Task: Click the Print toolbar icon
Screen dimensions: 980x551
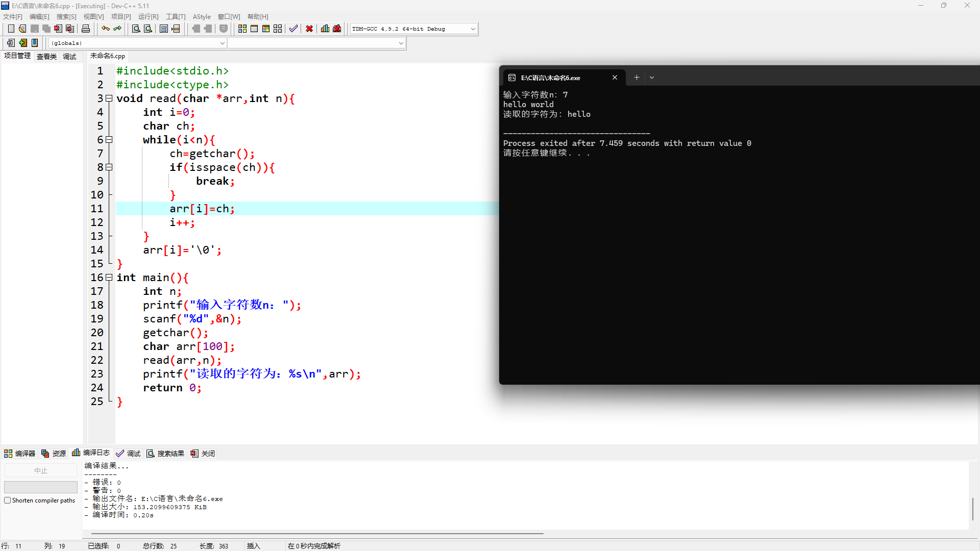Action: click(86, 29)
